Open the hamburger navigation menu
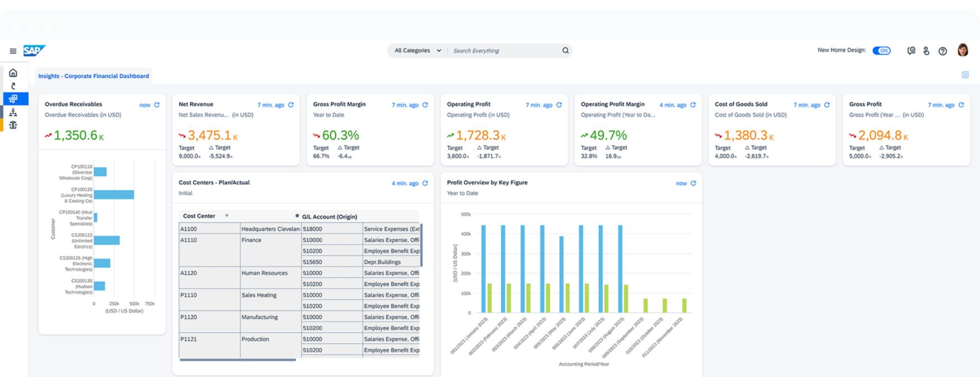This screenshot has width=980, height=377. pyautogui.click(x=13, y=51)
